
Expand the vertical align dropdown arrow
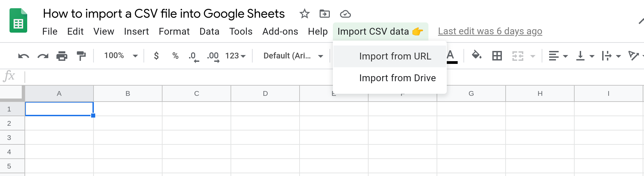(592, 56)
